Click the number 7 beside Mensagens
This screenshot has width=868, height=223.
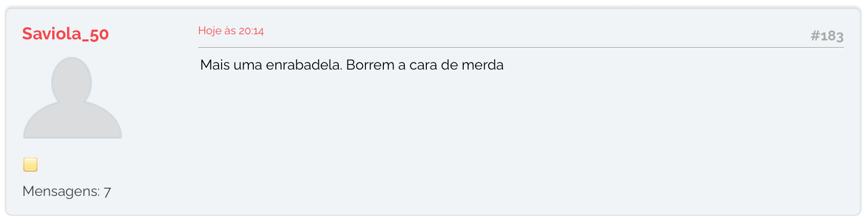tap(107, 192)
